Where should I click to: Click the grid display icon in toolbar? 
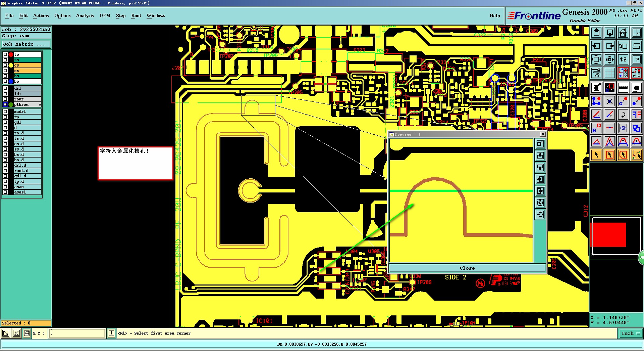click(x=609, y=73)
